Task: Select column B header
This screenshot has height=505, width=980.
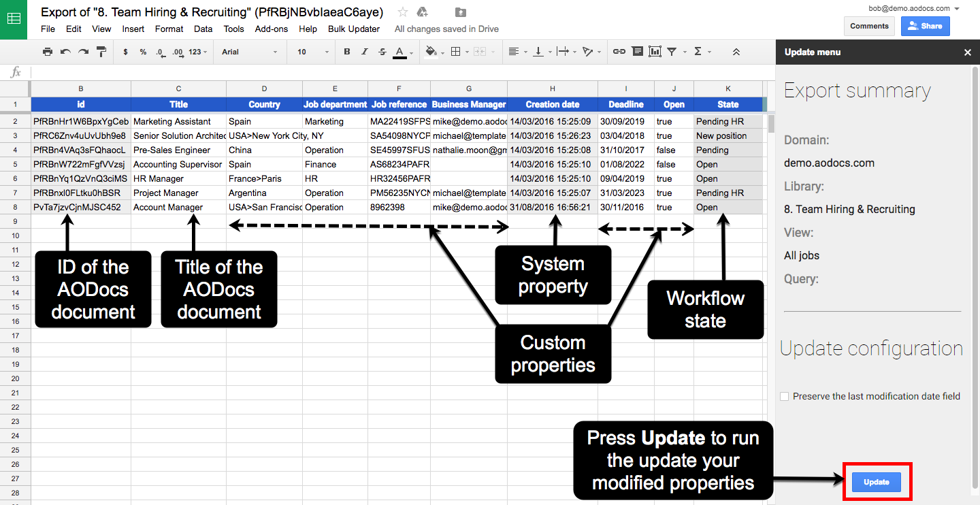Action: 81,88
